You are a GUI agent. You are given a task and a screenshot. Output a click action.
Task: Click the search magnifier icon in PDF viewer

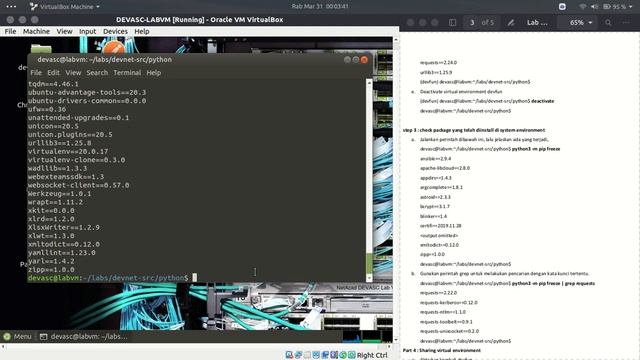click(x=608, y=22)
